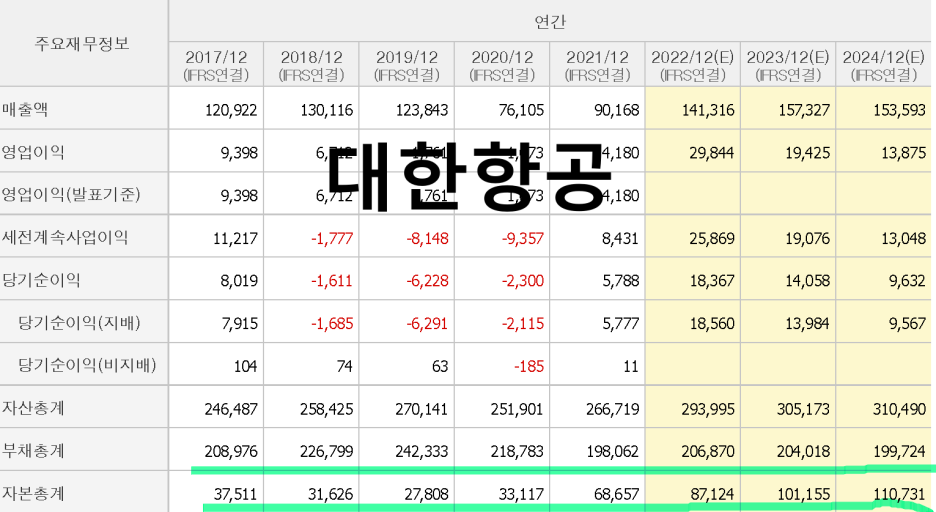Select the 2023/12(E) column header
The height and width of the screenshot is (512, 936).
click(788, 65)
